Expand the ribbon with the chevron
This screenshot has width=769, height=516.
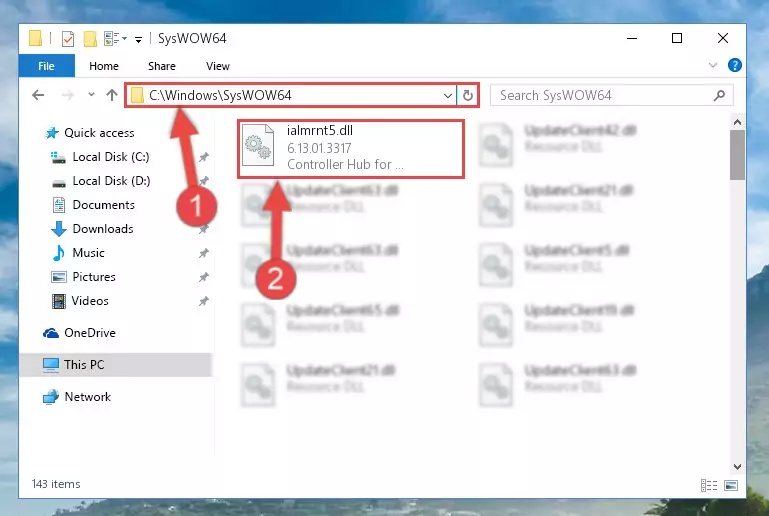(x=713, y=65)
